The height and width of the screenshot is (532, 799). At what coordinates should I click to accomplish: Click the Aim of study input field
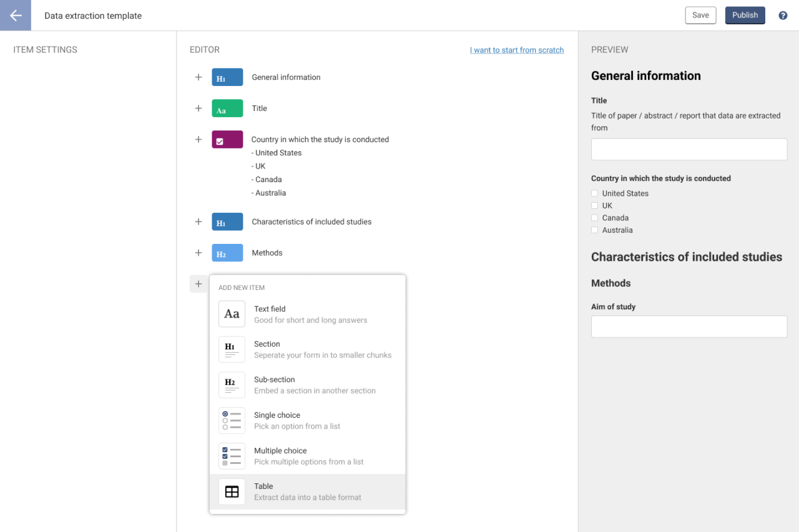(x=689, y=327)
